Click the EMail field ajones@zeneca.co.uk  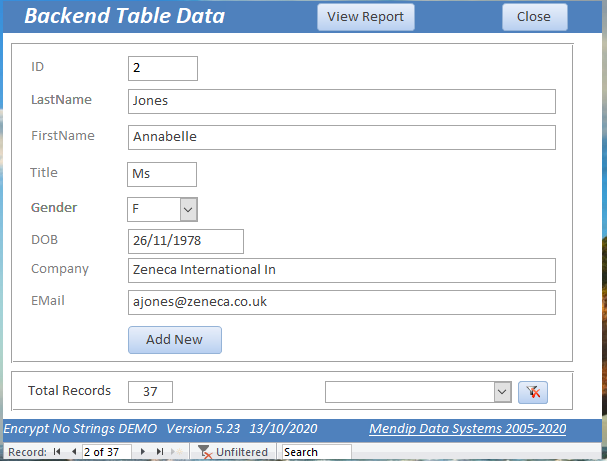(x=341, y=302)
